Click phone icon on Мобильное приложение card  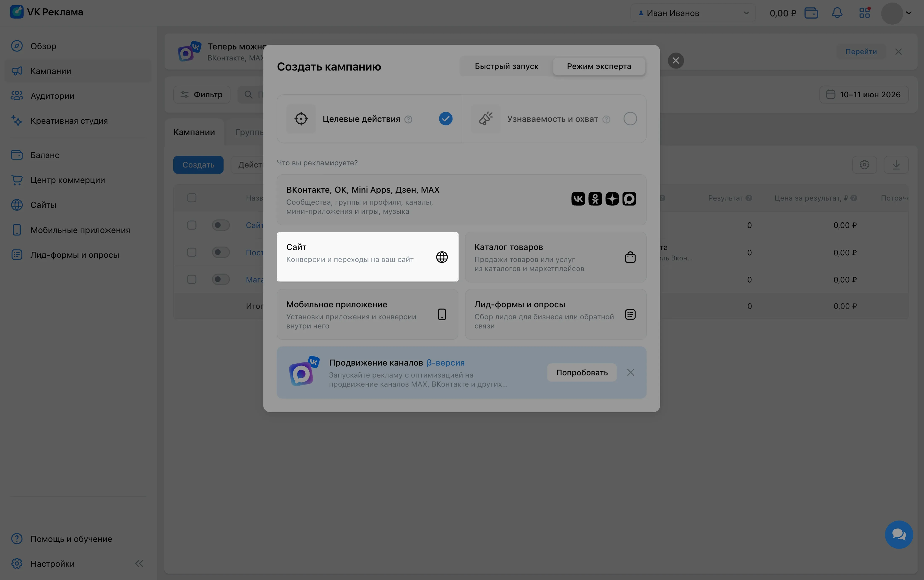(x=442, y=314)
